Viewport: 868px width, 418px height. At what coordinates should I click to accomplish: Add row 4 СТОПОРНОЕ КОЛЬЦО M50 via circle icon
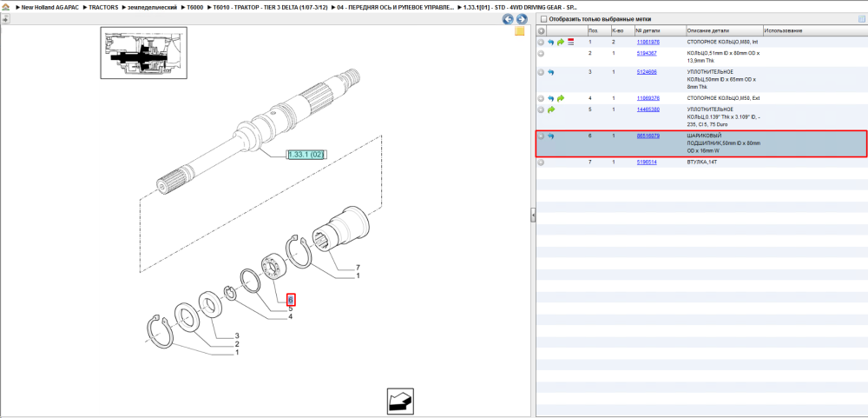[x=541, y=98]
